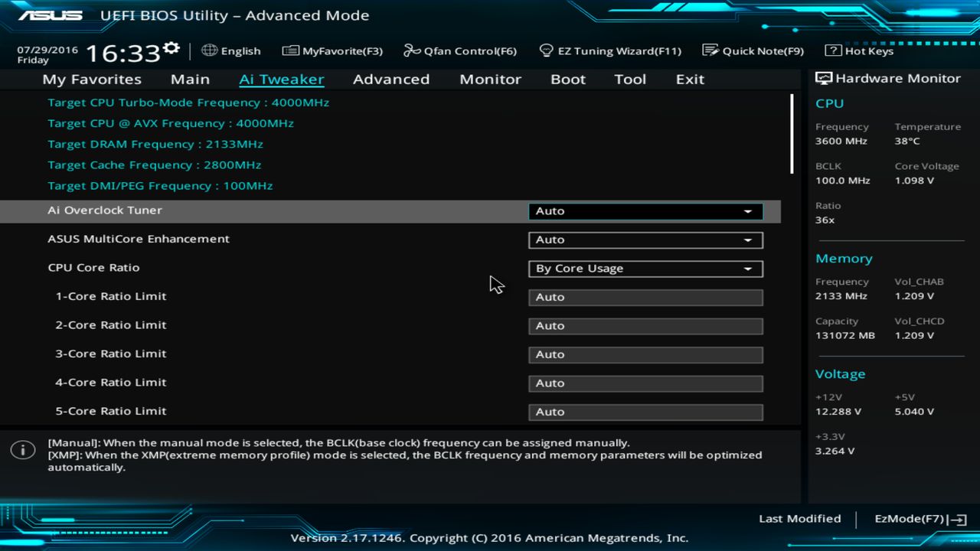View the Hot Keys help icon
980x551 pixels.
point(833,51)
